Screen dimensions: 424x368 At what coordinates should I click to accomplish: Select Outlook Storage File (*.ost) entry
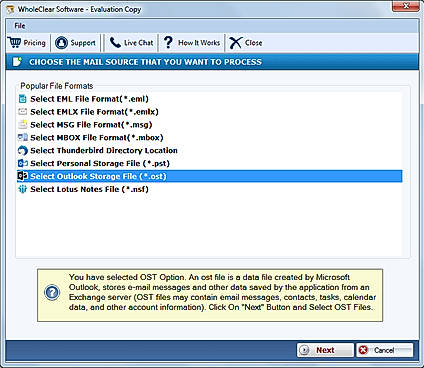click(210, 176)
